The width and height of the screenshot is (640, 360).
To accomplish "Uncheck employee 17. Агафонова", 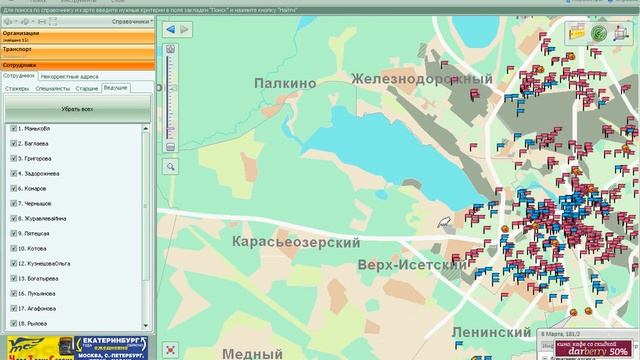I will (x=13, y=308).
